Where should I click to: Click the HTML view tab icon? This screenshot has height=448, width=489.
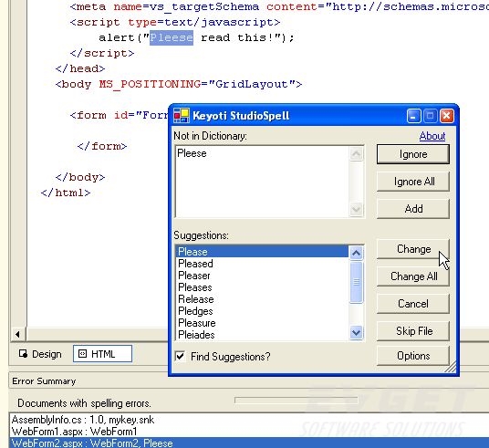tap(82, 354)
